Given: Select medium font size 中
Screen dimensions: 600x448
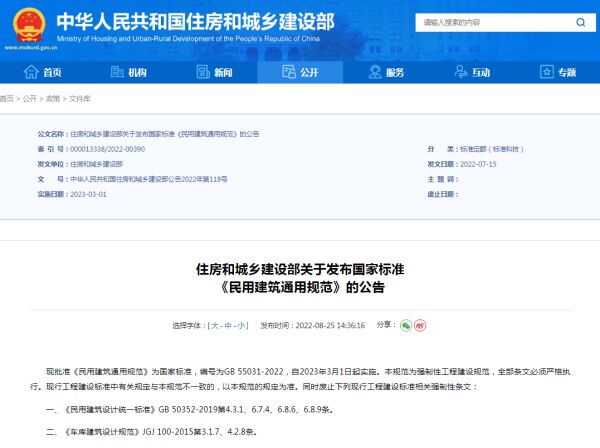Looking at the screenshot, I should (x=228, y=326).
